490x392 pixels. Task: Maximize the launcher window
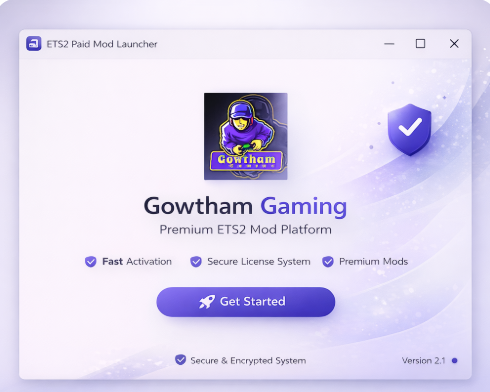[x=420, y=44]
